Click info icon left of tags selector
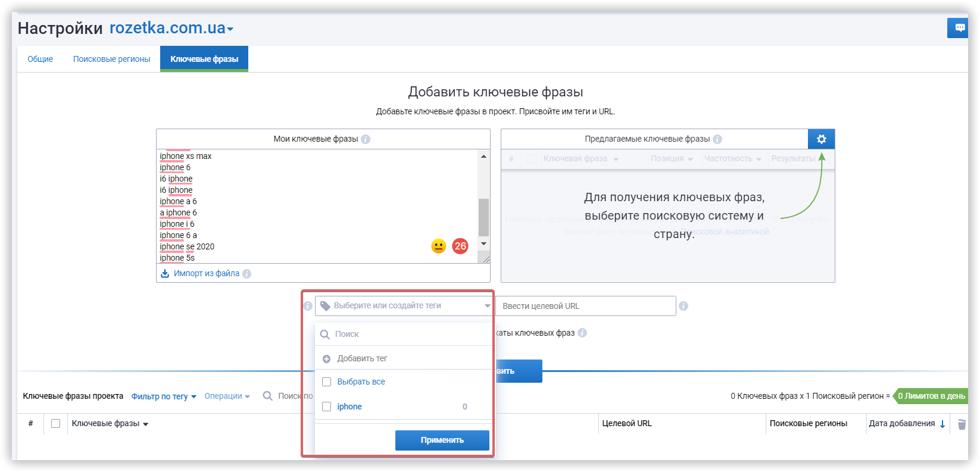 point(308,306)
